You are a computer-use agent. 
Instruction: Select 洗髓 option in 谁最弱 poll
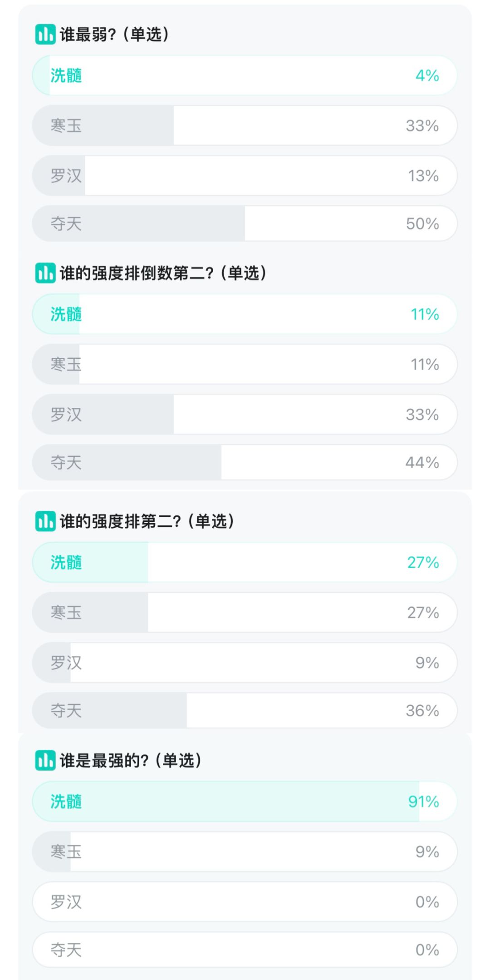tap(245, 75)
